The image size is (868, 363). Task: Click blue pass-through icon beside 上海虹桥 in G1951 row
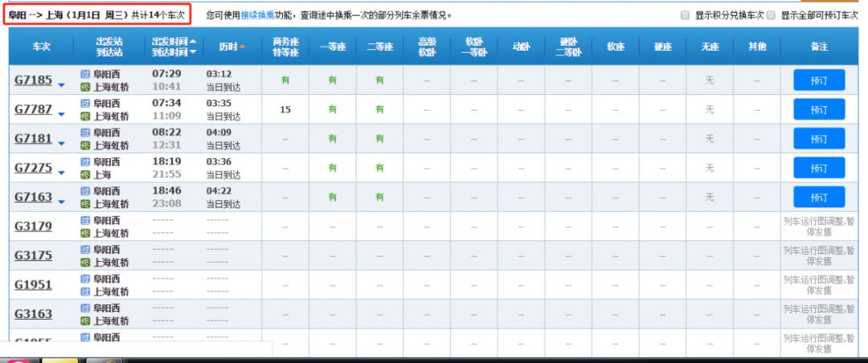pos(84,292)
